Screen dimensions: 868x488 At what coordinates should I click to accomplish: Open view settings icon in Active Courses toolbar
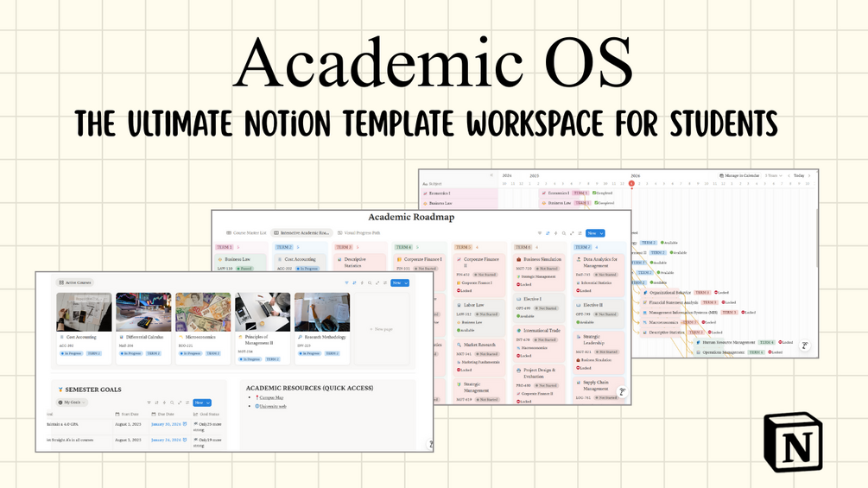tap(384, 282)
